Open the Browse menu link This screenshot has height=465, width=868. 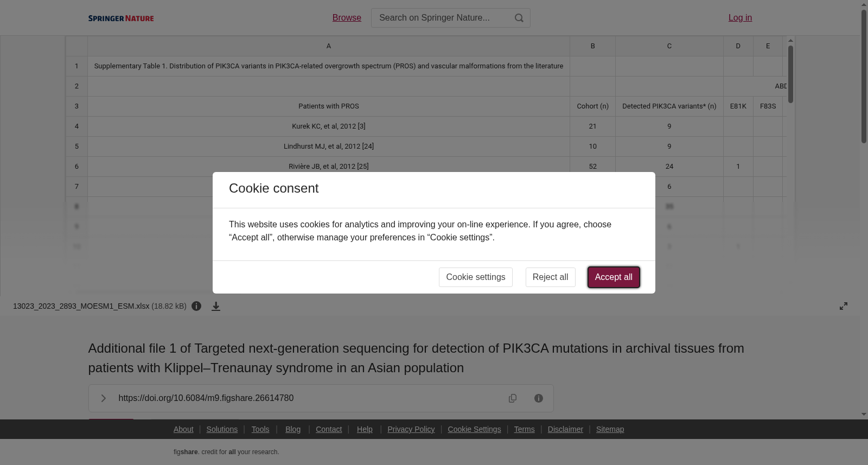tap(347, 18)
